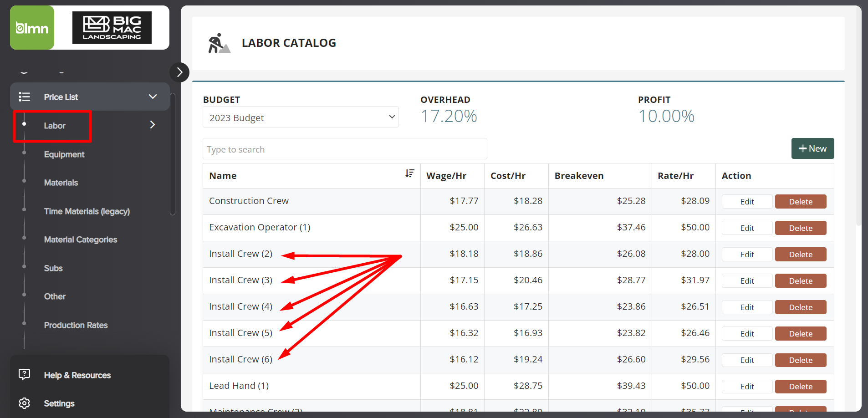Image resolution: width=868 pixels, height=418 pixels.
Task: Collapse the Price List menu chevron
Action: [153, 97]
